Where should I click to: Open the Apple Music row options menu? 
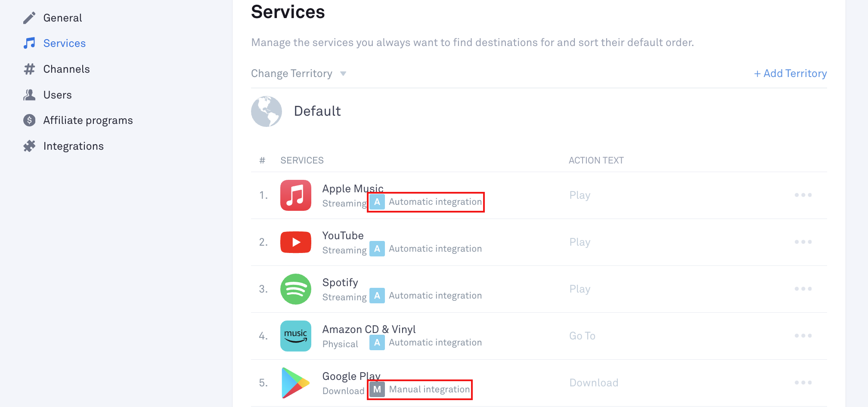(803, 195)
